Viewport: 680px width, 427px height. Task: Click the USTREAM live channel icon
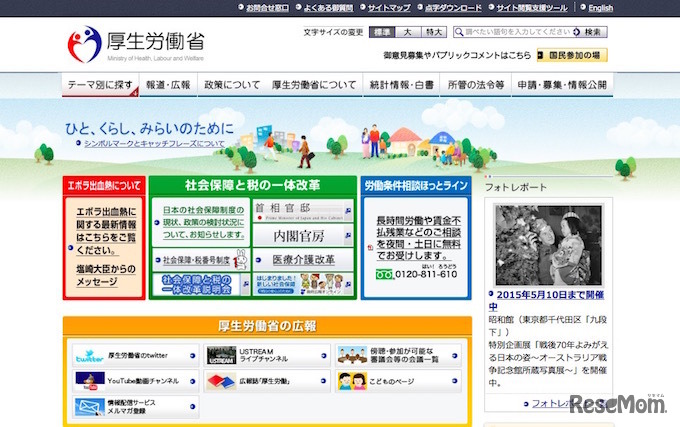click(x=221, y=356)
